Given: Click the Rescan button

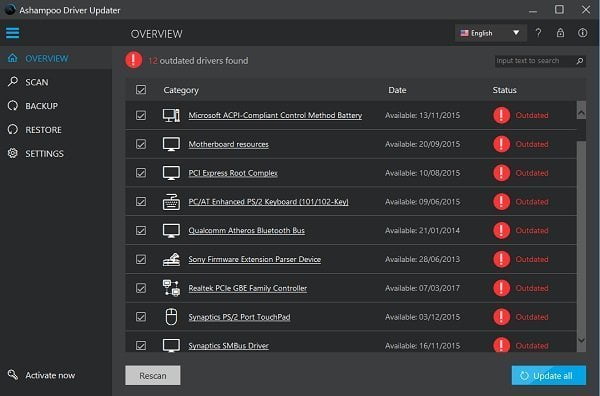Looking at the screenshot, I should coord(153,375).
